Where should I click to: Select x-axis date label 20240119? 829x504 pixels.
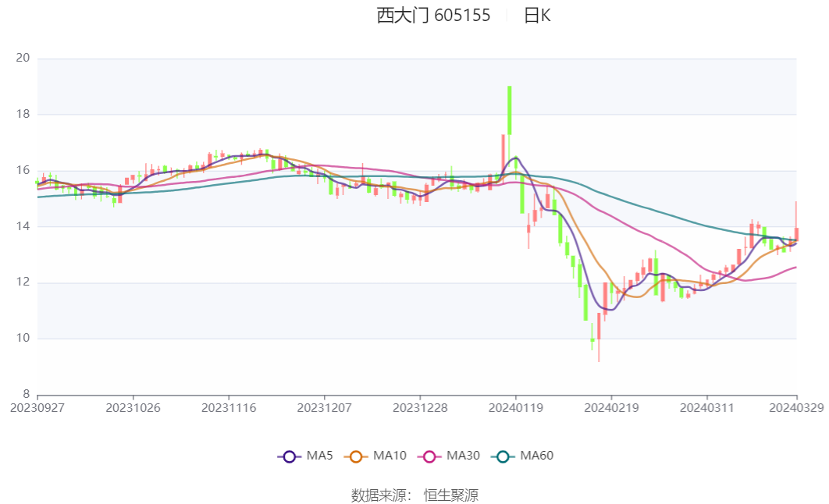tap(516, 408)
